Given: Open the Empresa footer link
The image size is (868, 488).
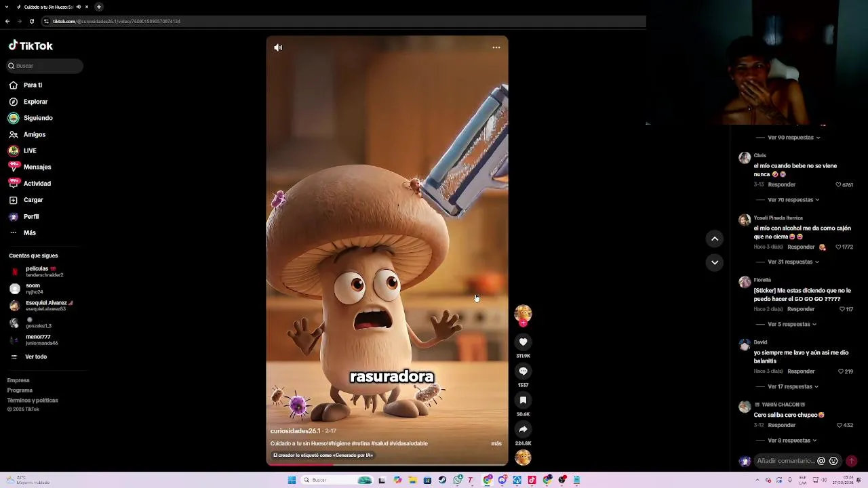Looking at the screenshot, I should [18, 380].
